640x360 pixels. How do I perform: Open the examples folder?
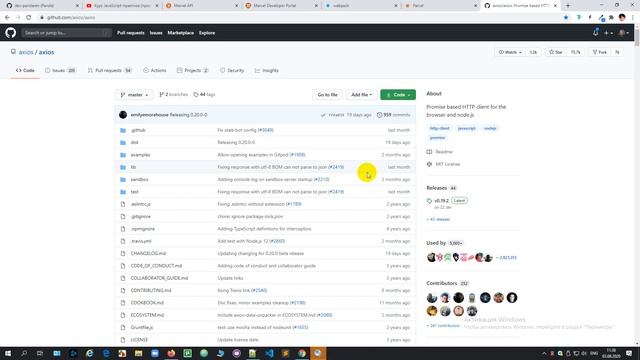(x=140, y=155)
